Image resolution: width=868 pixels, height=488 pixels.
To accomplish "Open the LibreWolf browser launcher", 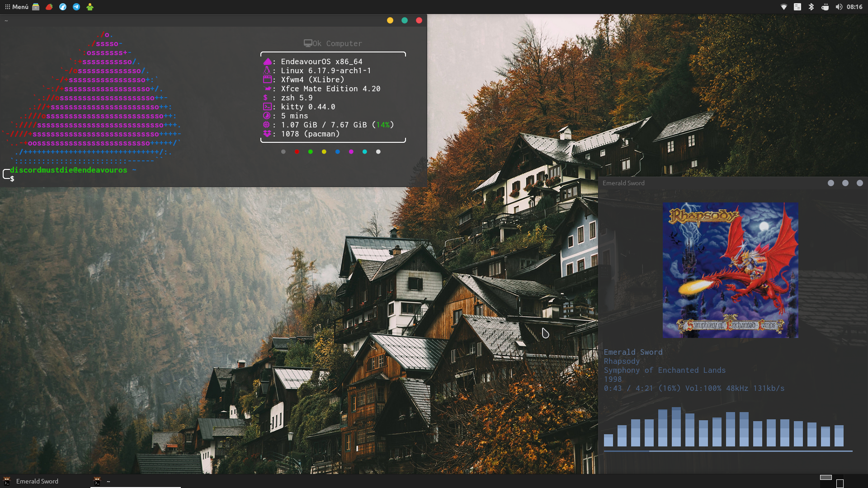I will [x=63, y=7].
